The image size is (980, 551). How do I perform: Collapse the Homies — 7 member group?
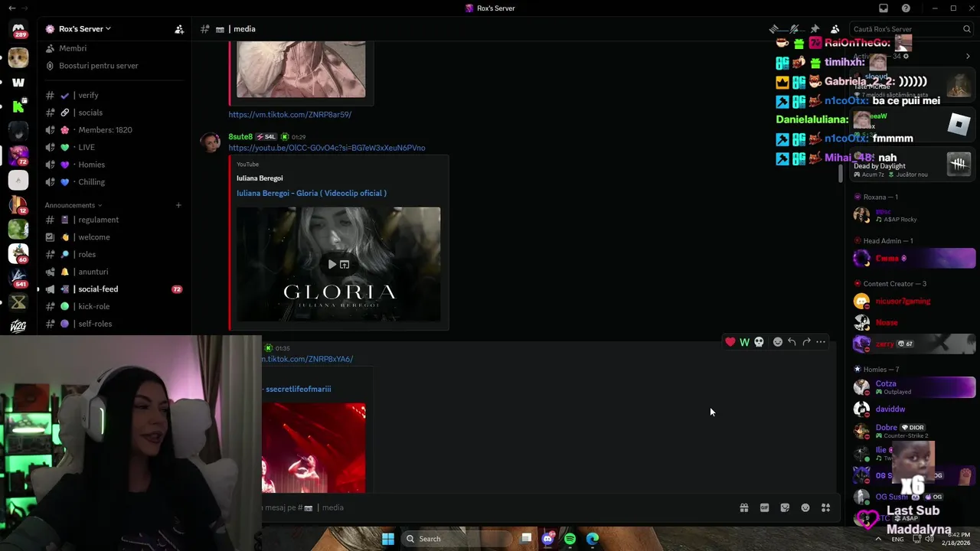[x=880, y=370]
